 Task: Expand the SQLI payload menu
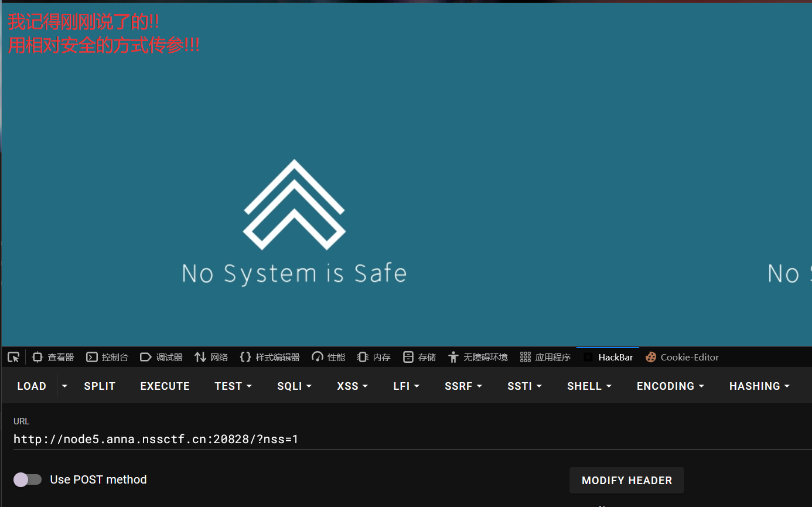pyautogui.click(x=295, y=386)
